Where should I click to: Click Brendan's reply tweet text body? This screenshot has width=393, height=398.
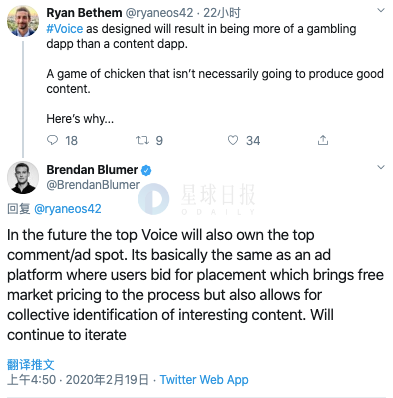(195, 285)
